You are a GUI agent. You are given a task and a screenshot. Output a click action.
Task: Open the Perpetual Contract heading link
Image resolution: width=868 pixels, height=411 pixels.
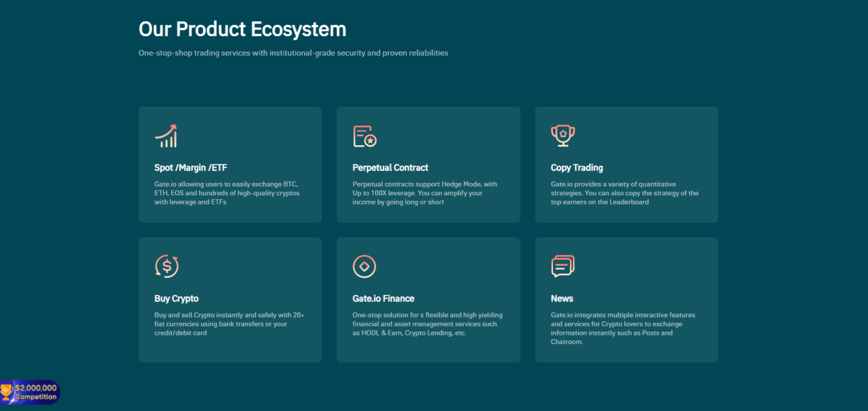(391, 167)
